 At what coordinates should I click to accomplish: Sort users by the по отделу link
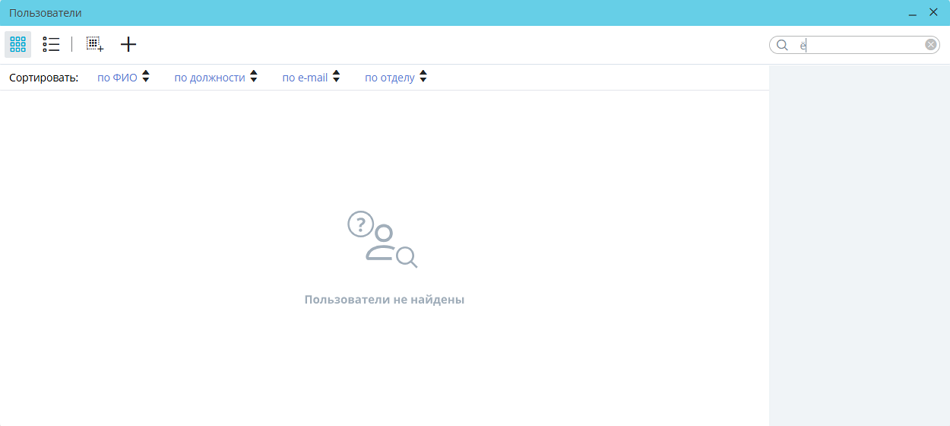pyautogui.click(x=389, y=77)
